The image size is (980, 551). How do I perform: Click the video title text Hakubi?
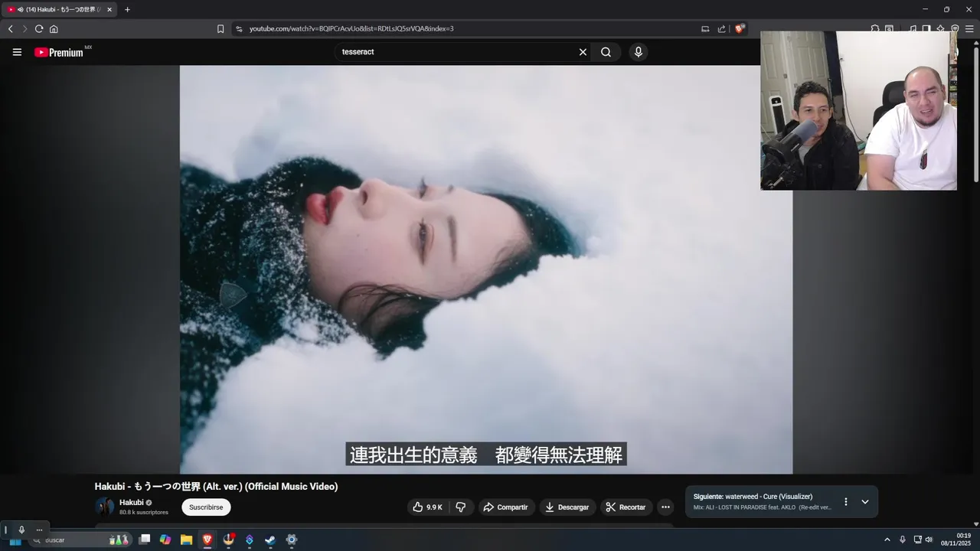coord(216,487)
